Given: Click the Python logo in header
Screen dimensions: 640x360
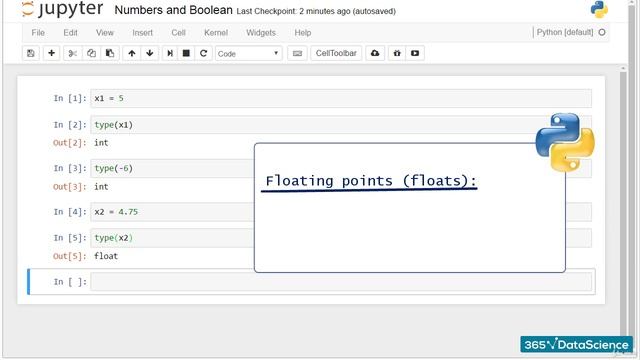Looking at the screenshot, I should coord(599,9).
